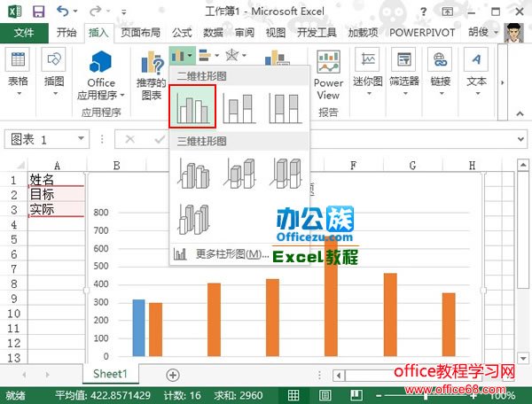This screenshot has width=532, height=404.
Task: Open the Quick Access Toolbar customize dropdown
Action: 124,12
